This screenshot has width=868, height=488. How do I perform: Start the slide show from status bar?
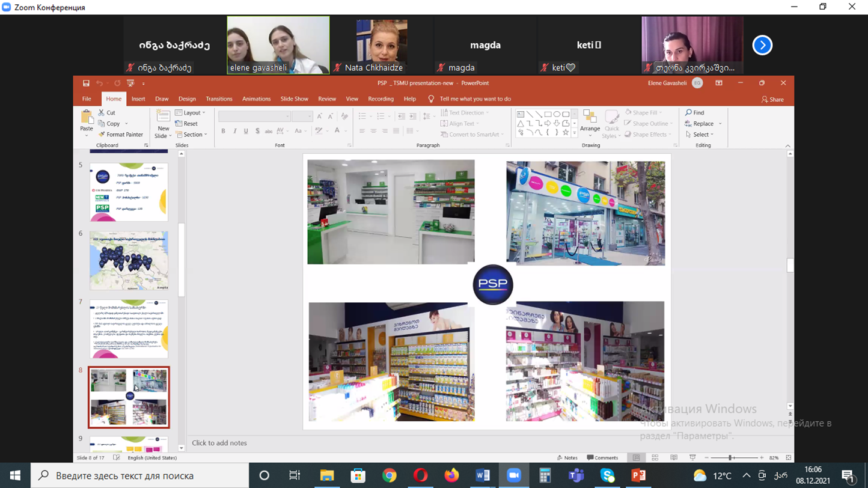click(x=692, y=458)
